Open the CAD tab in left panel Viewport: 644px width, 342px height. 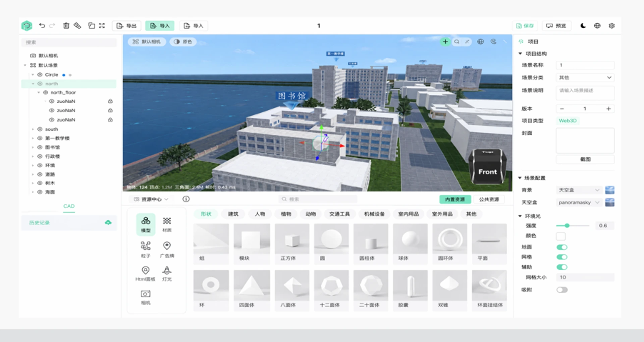pos(69,206)
